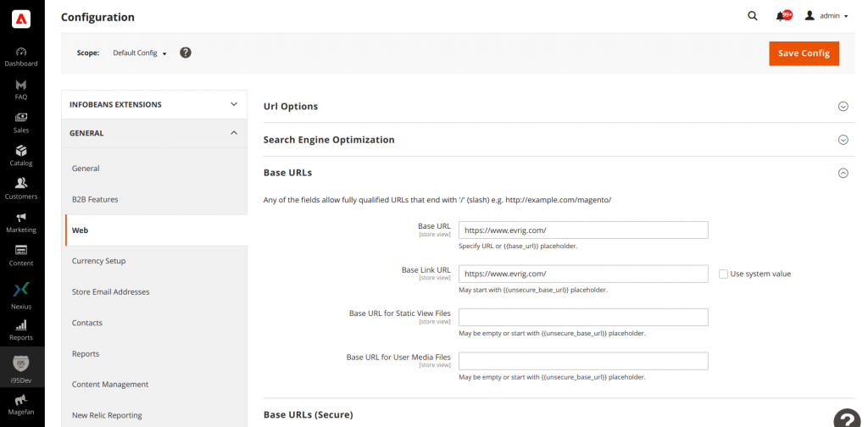Screen dimensions: 868x427
Task: Open the Marketing menu
Action: coord(21,223)
